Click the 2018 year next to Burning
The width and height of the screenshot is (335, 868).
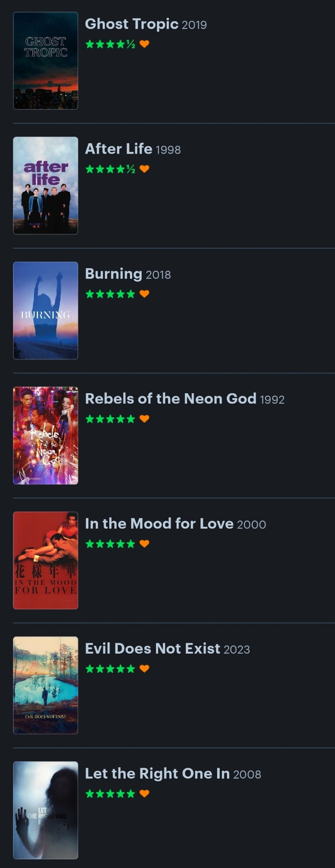158,275
